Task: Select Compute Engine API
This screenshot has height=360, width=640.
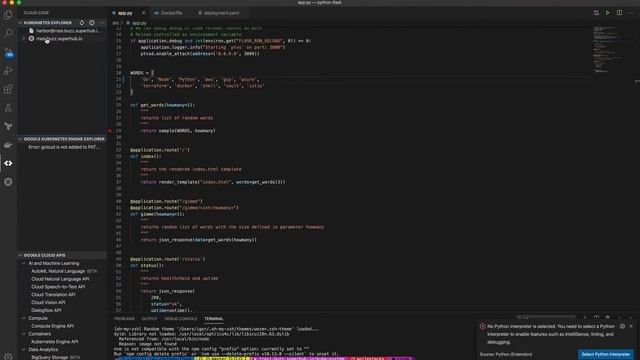Action: point(52,326)
